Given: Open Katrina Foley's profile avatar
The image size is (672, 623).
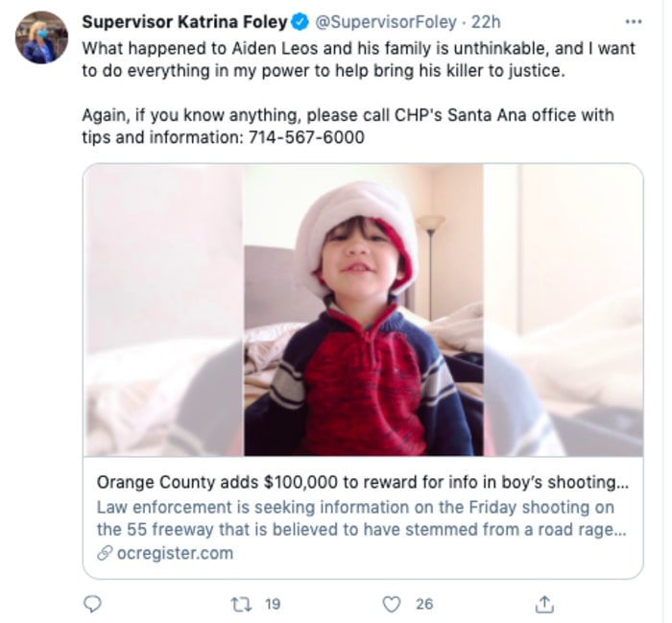Looking at the screenshot, I should [41, 37].
